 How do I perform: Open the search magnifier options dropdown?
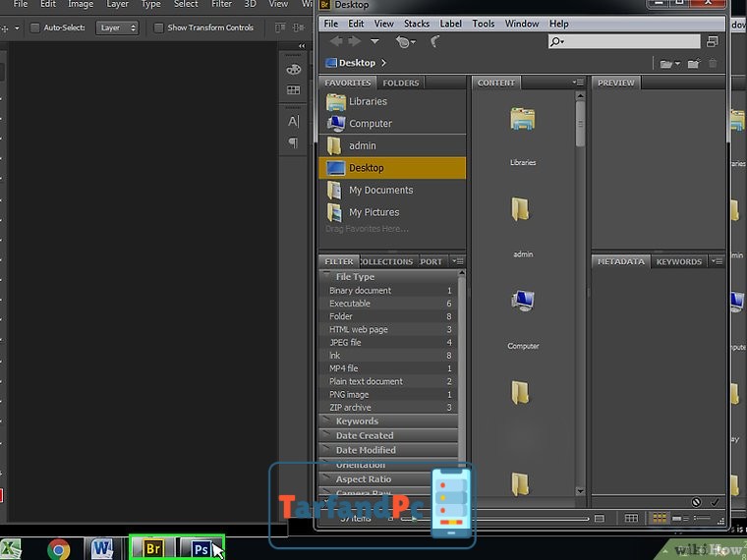pyautogui.click(x=556, y=41)
